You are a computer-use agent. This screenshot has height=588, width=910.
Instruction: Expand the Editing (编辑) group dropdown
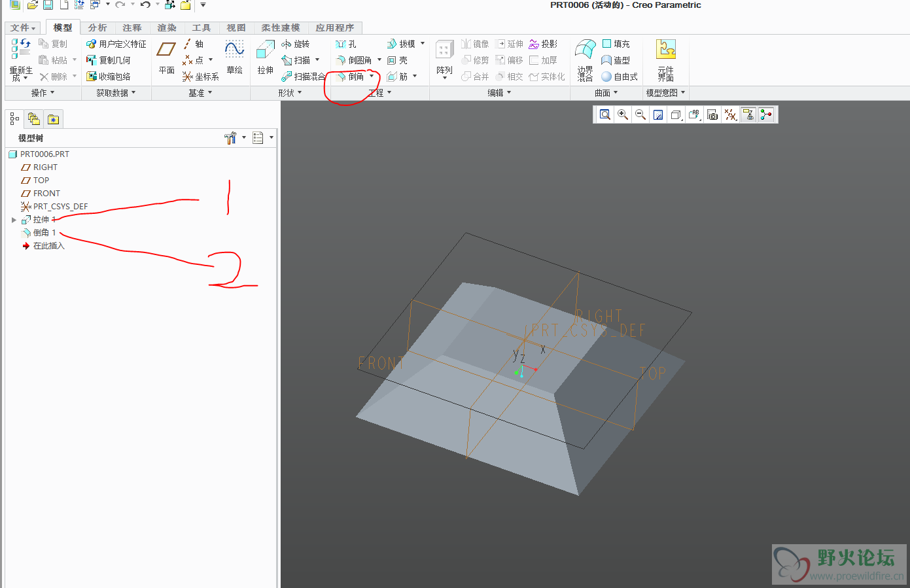[499, 93]
